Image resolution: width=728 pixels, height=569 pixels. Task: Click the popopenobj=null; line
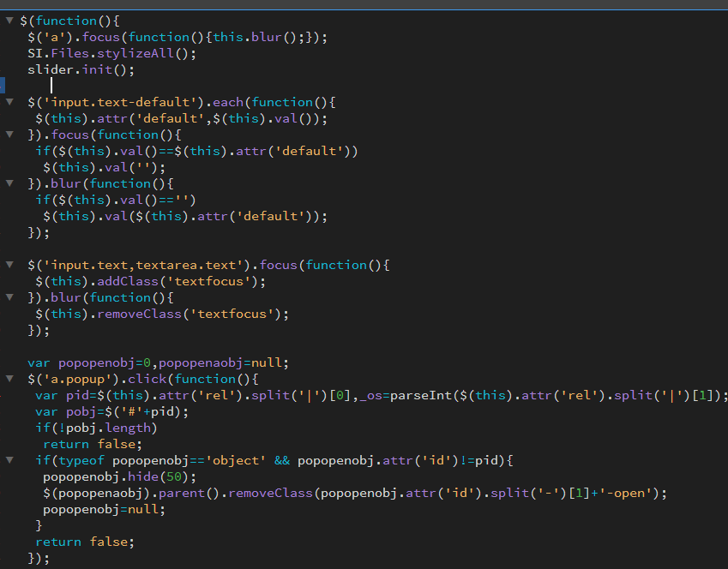[x=104, y=509]
